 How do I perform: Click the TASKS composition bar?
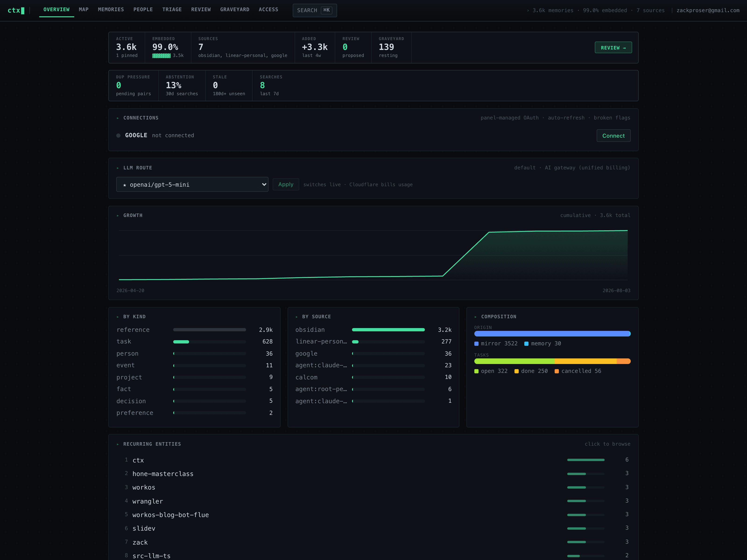tap(552, 361)
